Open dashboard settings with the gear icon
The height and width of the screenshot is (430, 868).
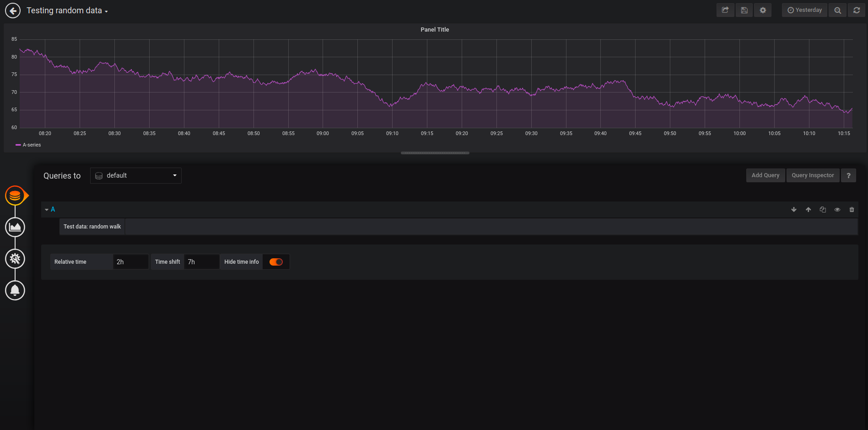click(x=762, y=10)
